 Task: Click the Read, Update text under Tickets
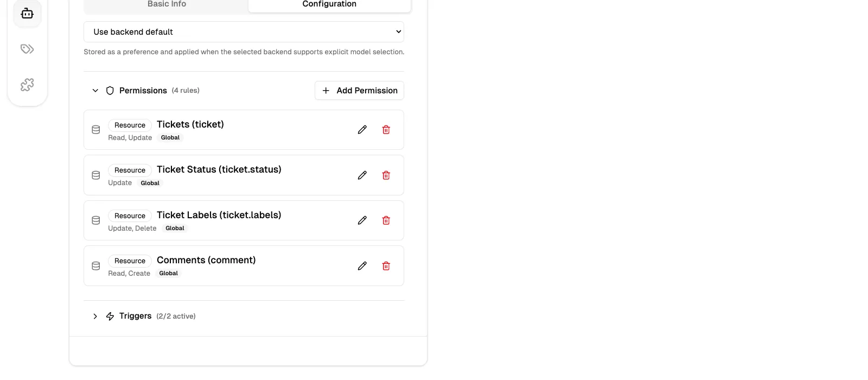(130, 137)
